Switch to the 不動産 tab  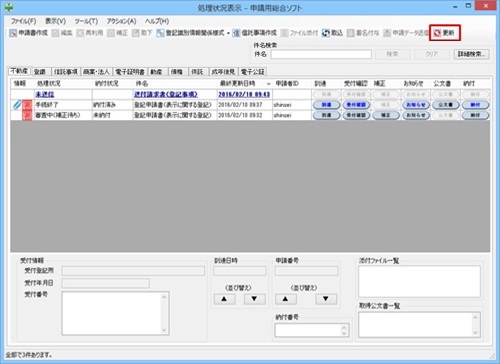(20, 71)
